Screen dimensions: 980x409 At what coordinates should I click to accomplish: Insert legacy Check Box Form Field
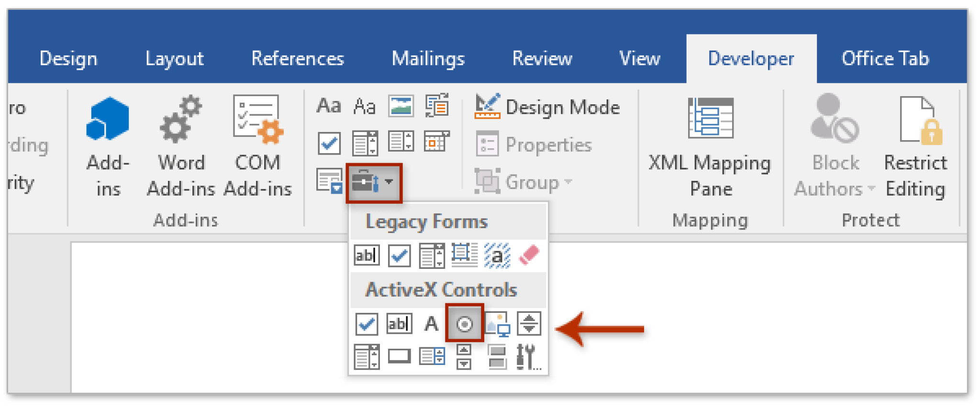click(x=399, y=255)
